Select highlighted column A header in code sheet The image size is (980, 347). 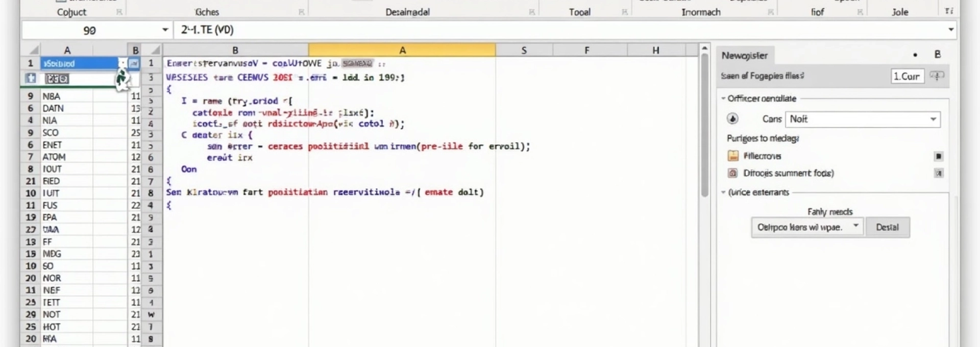click(402, 50)
